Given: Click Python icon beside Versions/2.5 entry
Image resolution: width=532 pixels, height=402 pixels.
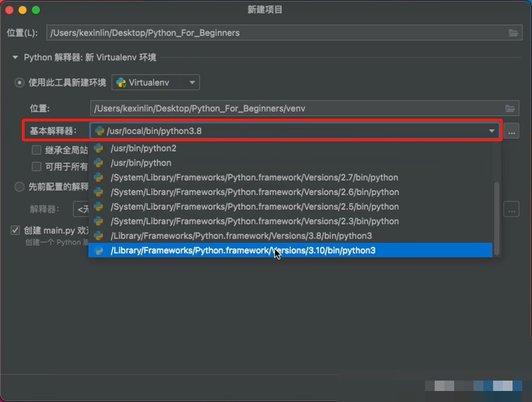Looking at the screenshot, I should [99, 206].
